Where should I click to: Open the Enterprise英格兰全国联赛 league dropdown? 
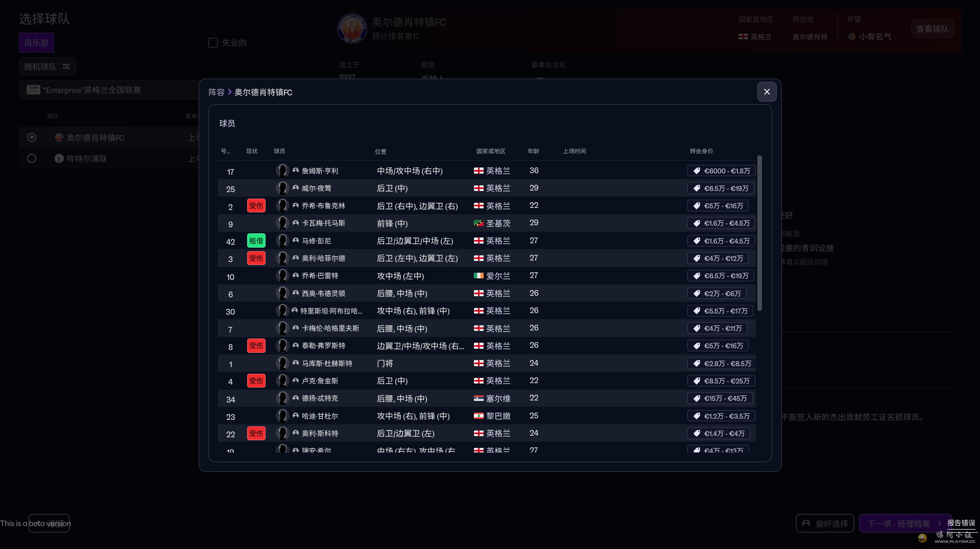click(110, 90)
